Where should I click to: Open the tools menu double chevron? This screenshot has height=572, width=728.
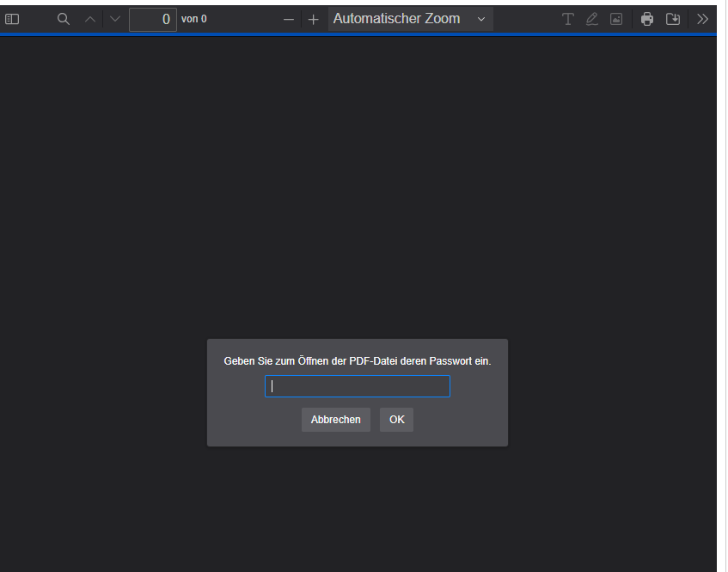(x=702, y=19)
